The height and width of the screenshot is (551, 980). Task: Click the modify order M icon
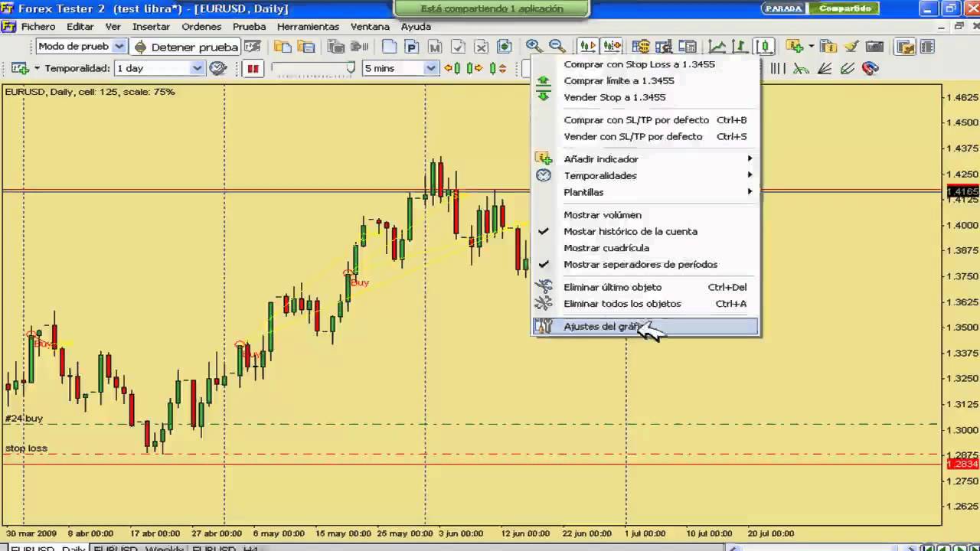[x=435, y=46]
